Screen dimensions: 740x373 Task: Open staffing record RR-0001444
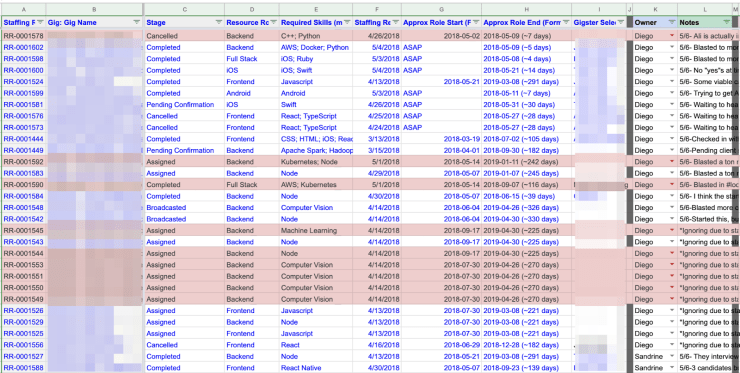point(24,139)
